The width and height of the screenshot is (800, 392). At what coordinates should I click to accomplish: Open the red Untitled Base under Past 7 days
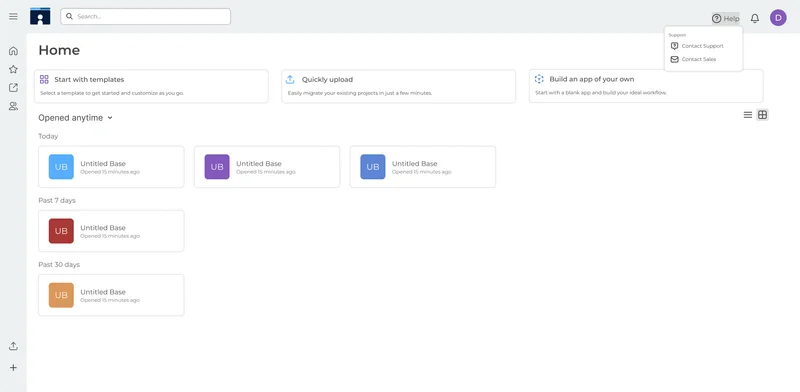[x=111, y=231]
